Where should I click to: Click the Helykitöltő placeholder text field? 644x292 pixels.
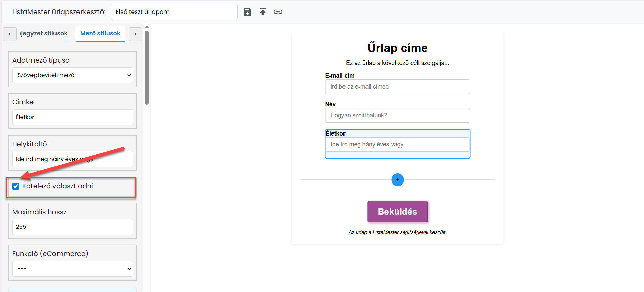[x=72, y=159]
